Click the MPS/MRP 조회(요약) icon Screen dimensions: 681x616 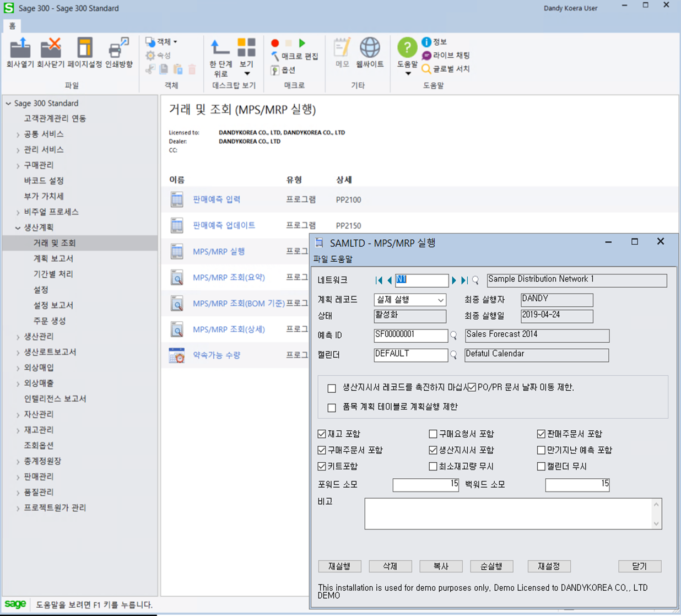click(x=177, y=277)
